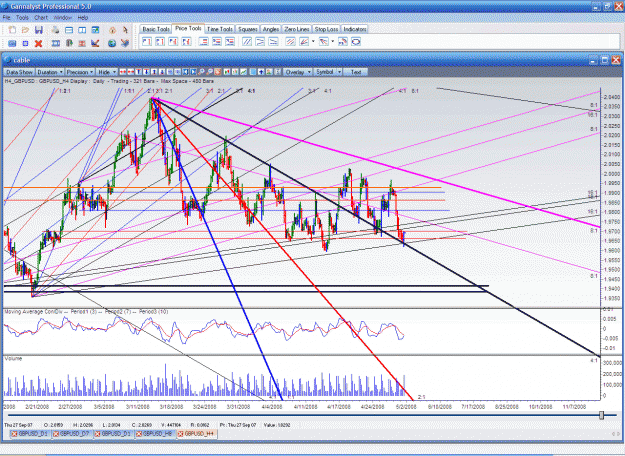Viewport: 625px width, 456px height.
Task: Close the GBPUSD_D7 tab via its red X
Action: 56,433
